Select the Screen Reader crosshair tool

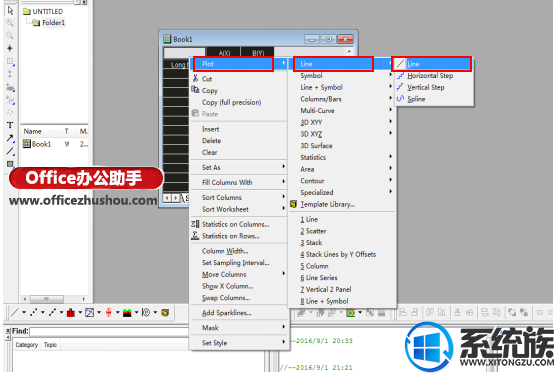pos(10,48)
